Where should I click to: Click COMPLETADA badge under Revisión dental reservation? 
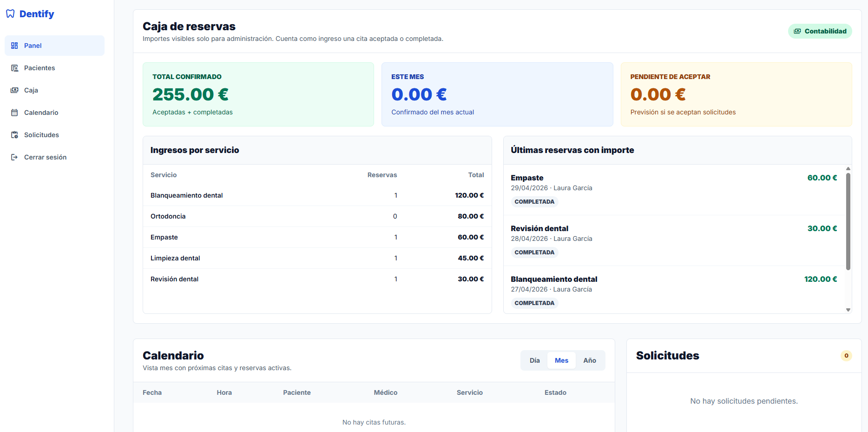(x=534, y=253)
